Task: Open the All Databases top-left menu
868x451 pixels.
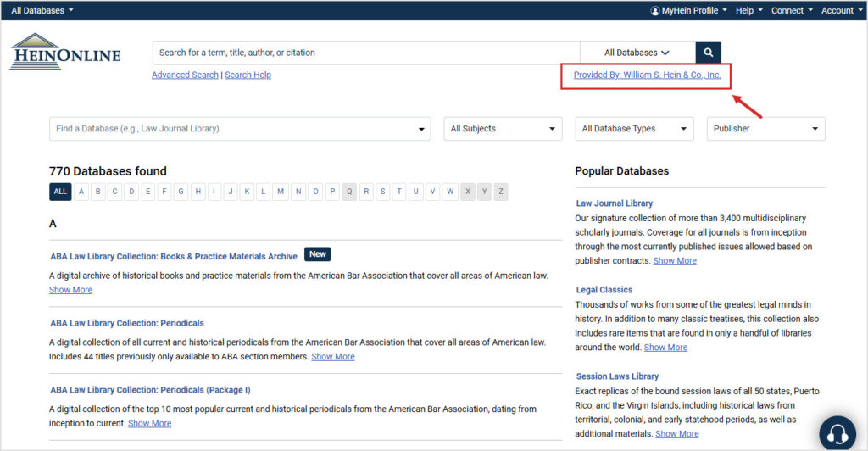Action: [42, 10]
